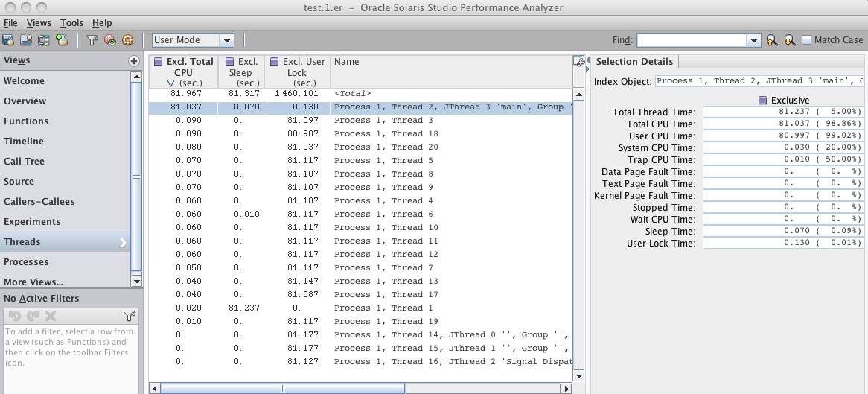Click the horizontal scrollbar thumb under table
The image size is (868, 394).
pos(282,389)
